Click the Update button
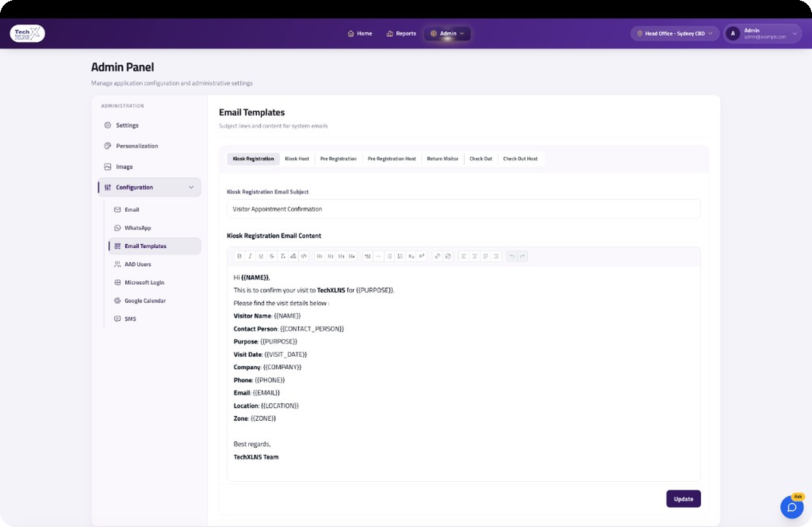The width and height of the screenshot is (812, 527). (683, 499)
